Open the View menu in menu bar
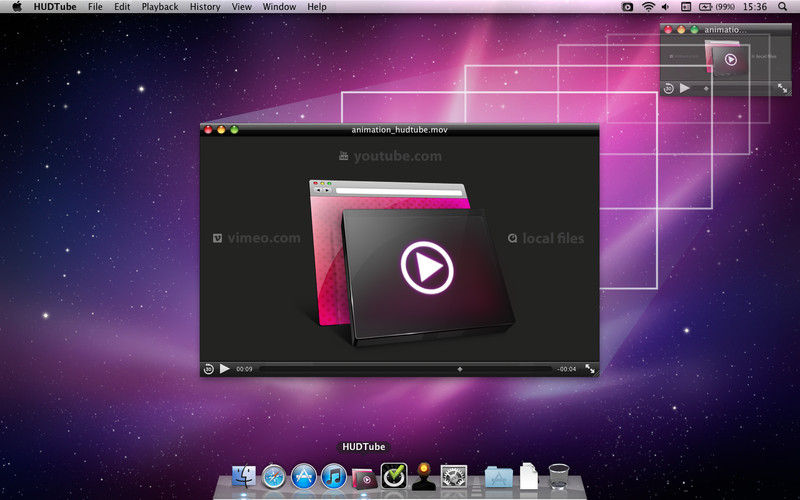 pos(241,7)
